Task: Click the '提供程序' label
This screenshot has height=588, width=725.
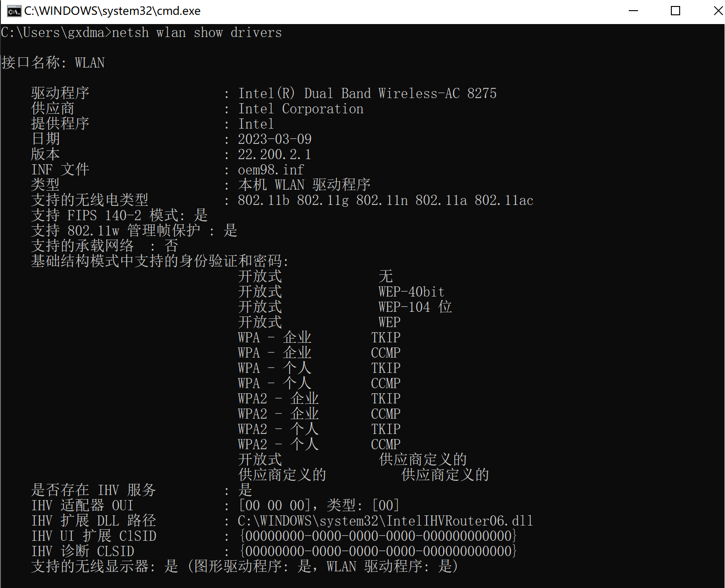Action: click(60, 124)
